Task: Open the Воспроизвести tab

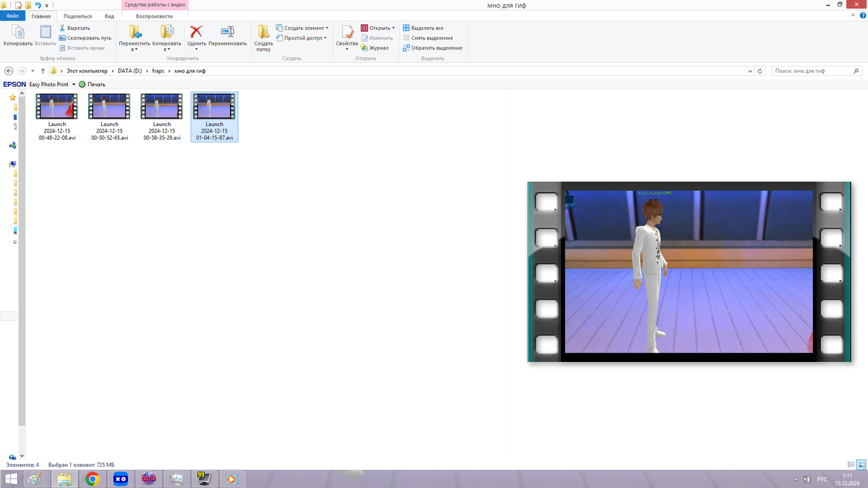Action: (x=154, y=16)
